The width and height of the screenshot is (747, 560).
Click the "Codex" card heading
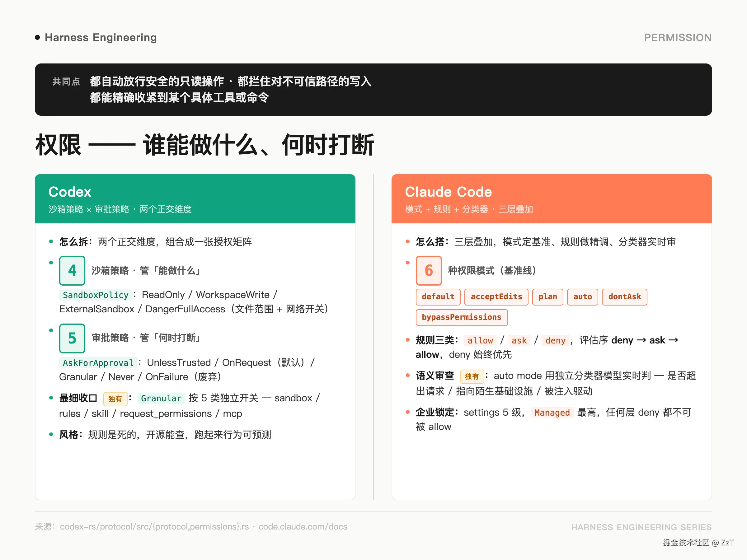[x=70, y=192]
